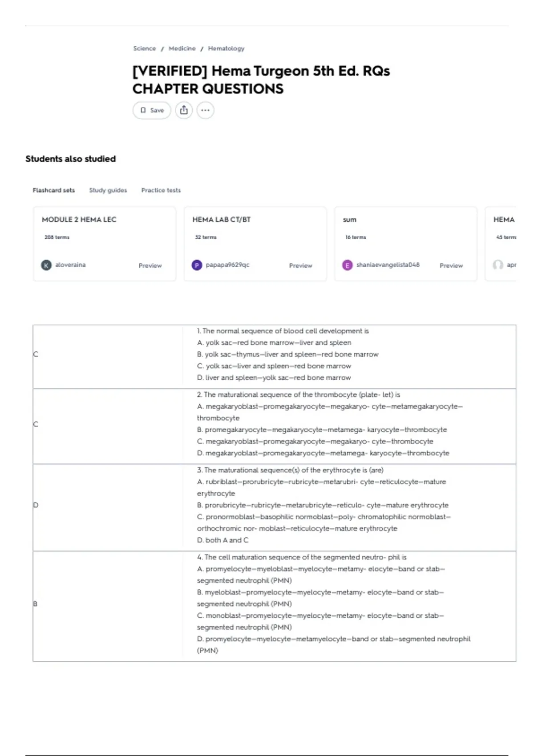Preview the HEMA LAB CT/BT set
This screenshot has width=534, height=756.
coord(301,265)
